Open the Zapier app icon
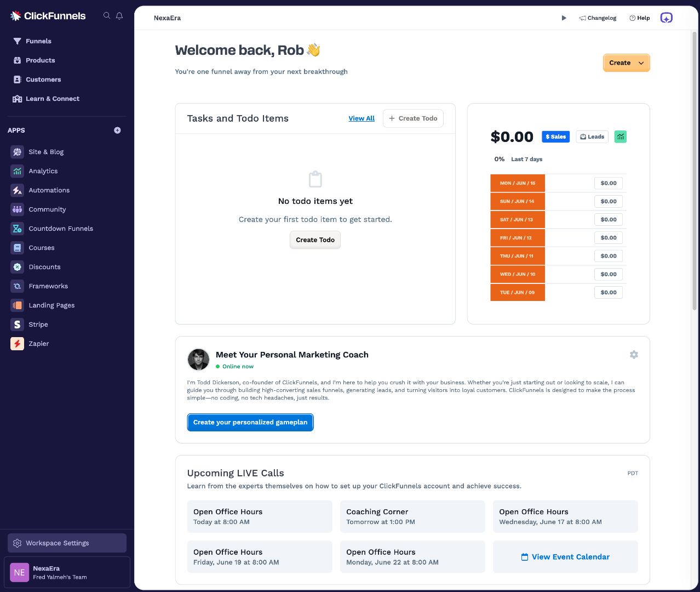Screen dimensions: 700x592 tap(18, 344)
